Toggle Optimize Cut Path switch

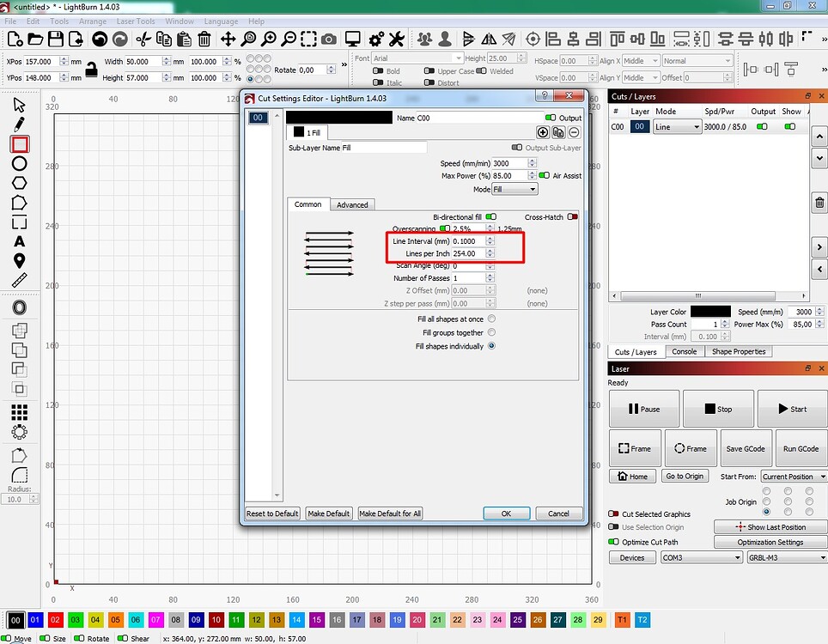click(613, 542)
